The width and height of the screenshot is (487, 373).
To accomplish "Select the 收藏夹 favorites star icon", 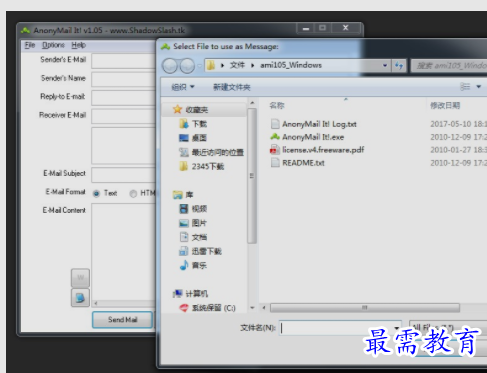I will pyautogui.click(x=178, y=109).
